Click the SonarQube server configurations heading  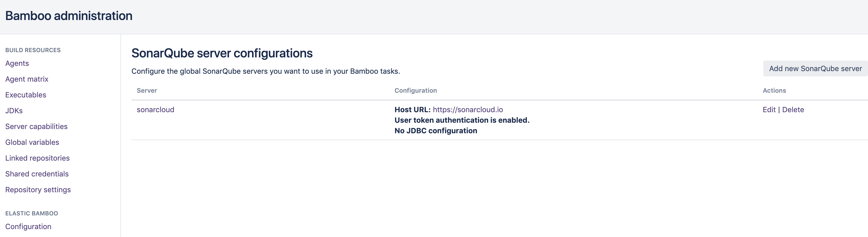tap(222, 53)
